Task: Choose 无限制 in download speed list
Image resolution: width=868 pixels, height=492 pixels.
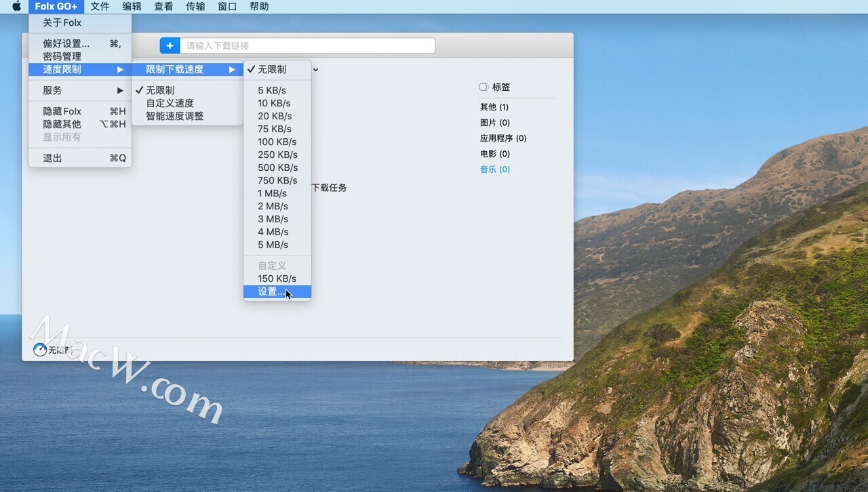Action: (277, 69)
